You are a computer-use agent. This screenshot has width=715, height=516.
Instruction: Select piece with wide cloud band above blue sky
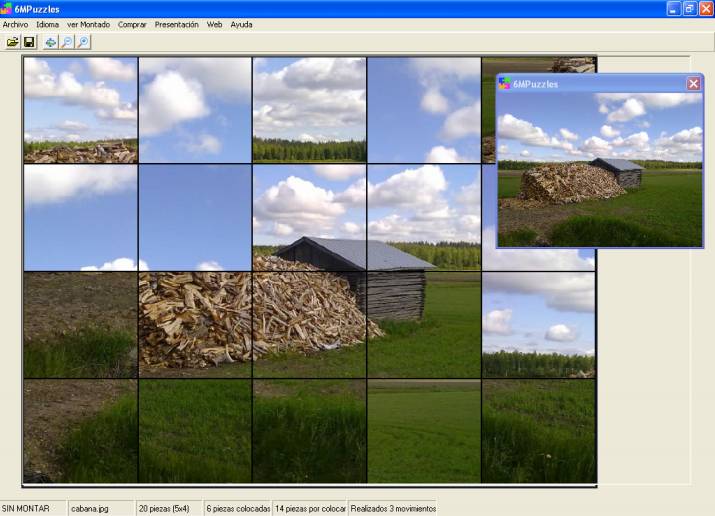81,218
